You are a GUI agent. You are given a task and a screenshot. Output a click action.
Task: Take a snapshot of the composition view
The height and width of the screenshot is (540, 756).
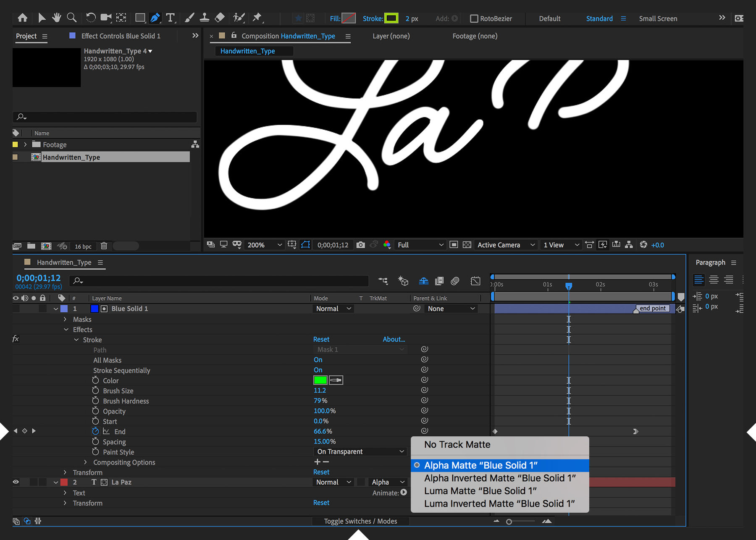tap(360, 245)
